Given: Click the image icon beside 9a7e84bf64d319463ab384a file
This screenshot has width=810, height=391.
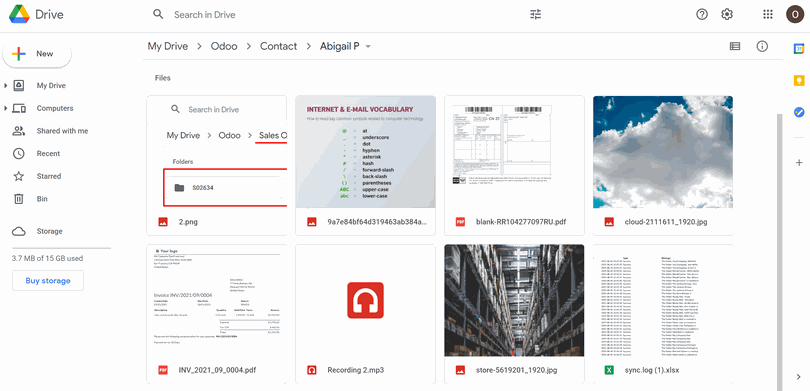Looking at the screenshot, I should tap(311, 222).
